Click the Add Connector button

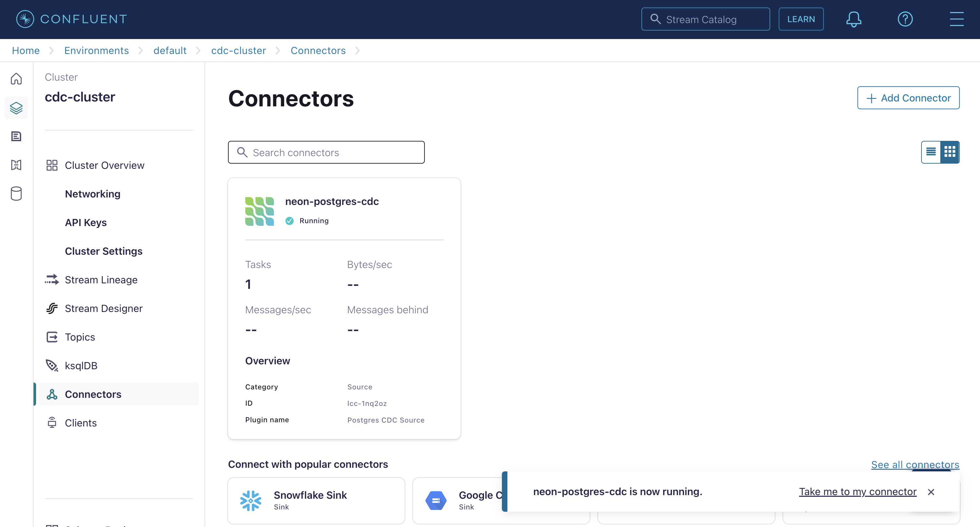(x=908, y=98)
